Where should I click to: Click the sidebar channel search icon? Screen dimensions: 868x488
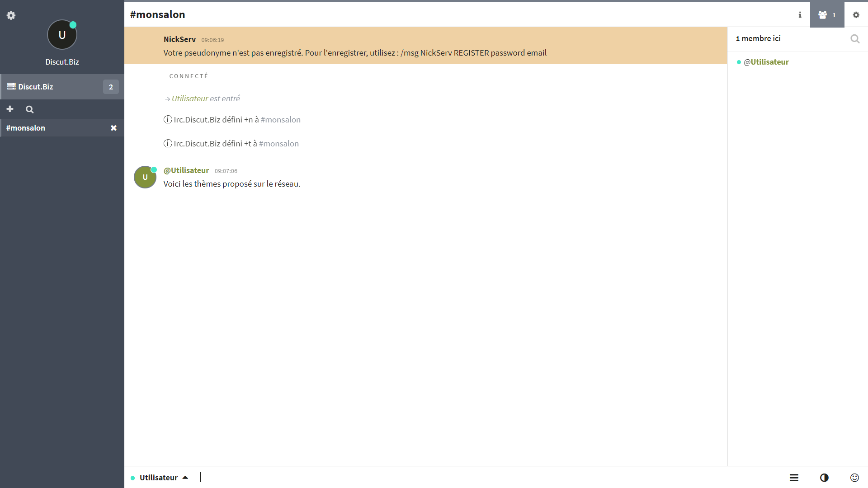tap(30, 109)
